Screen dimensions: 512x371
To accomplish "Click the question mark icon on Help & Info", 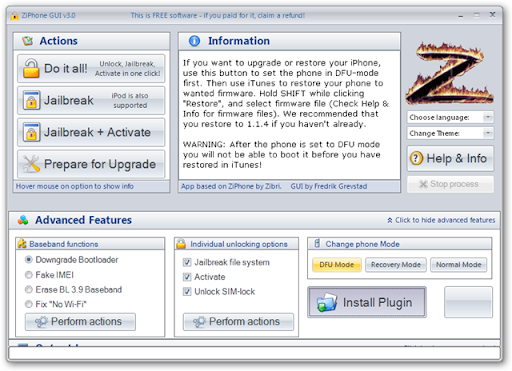I will [417, 158].
